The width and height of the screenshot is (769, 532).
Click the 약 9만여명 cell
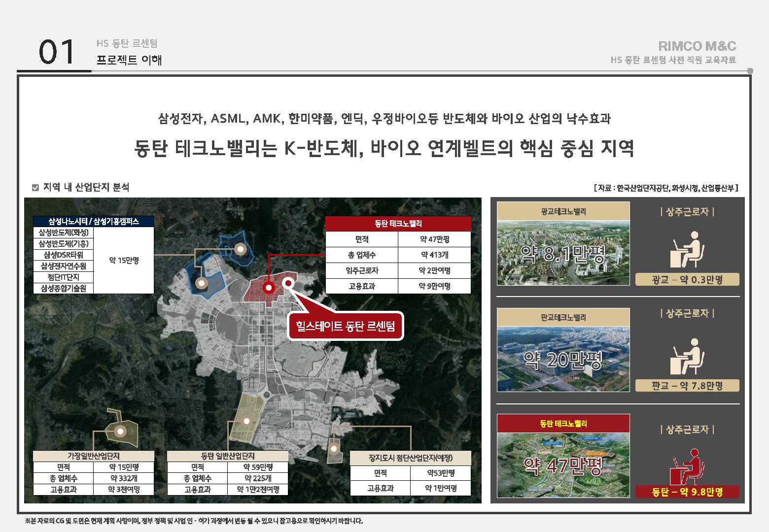point(434,286)
